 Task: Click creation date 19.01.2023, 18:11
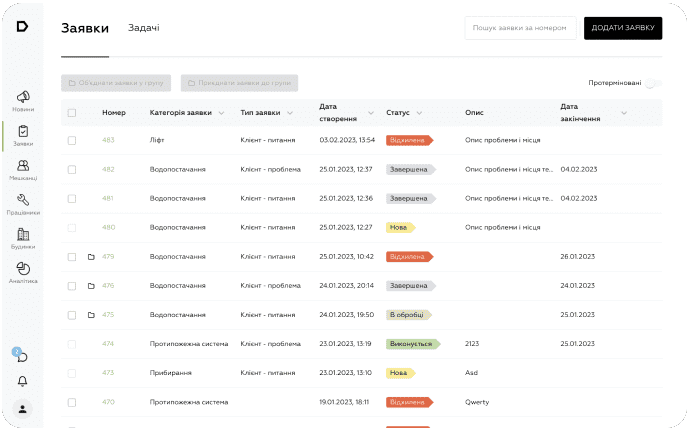[x=344, y=402]
